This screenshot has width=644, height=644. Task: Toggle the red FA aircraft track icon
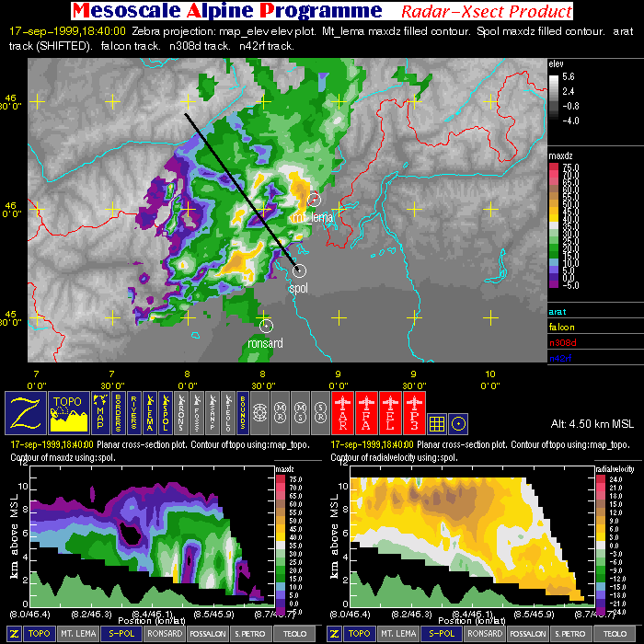pyautogui.click(x=366, y=413)
